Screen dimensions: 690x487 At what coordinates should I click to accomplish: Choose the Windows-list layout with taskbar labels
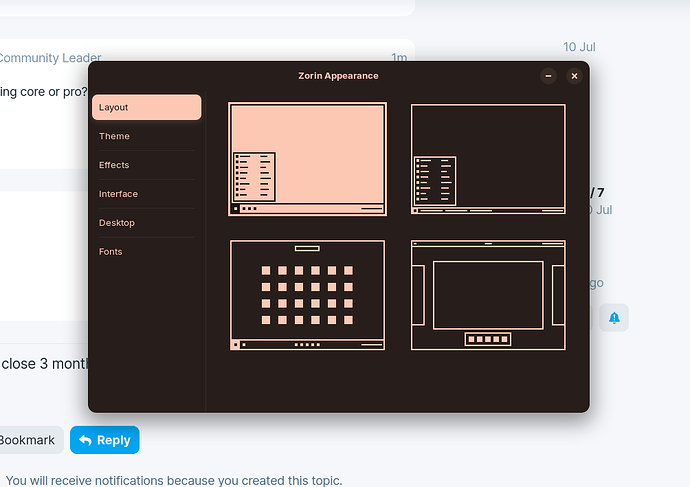[x=488, y=159]
